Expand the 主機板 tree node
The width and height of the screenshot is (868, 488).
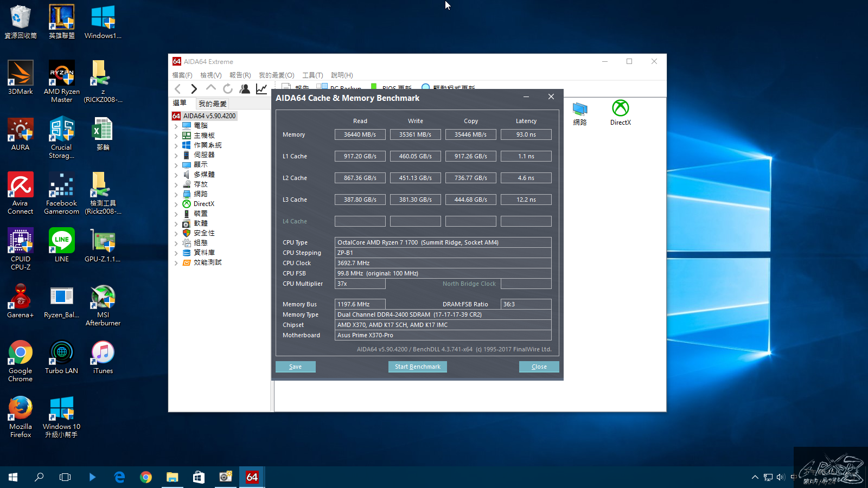click(x=176, y=136)
